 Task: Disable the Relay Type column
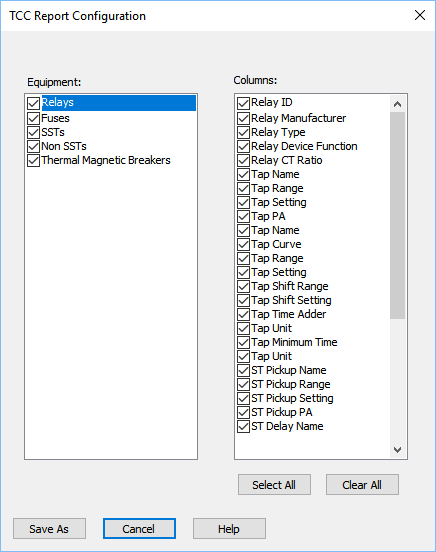[243, 132]
